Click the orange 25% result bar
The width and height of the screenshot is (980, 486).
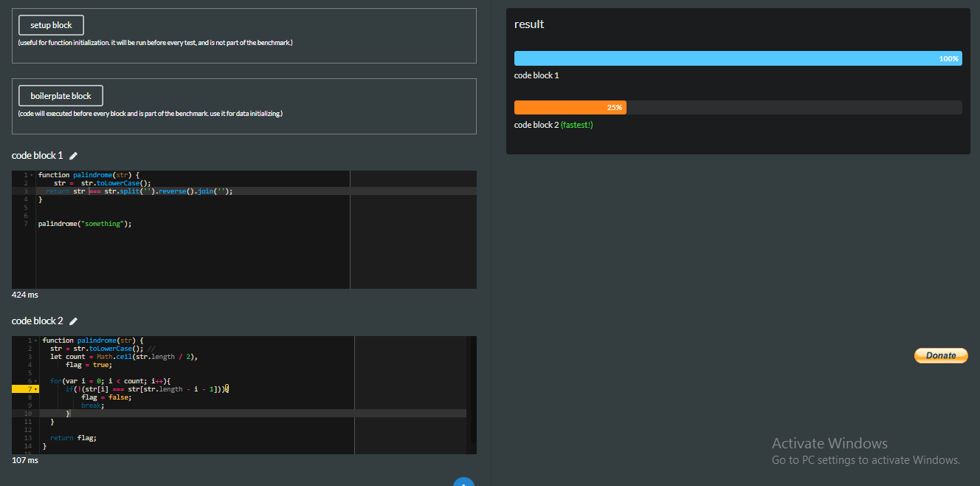(x=570, y=108)
